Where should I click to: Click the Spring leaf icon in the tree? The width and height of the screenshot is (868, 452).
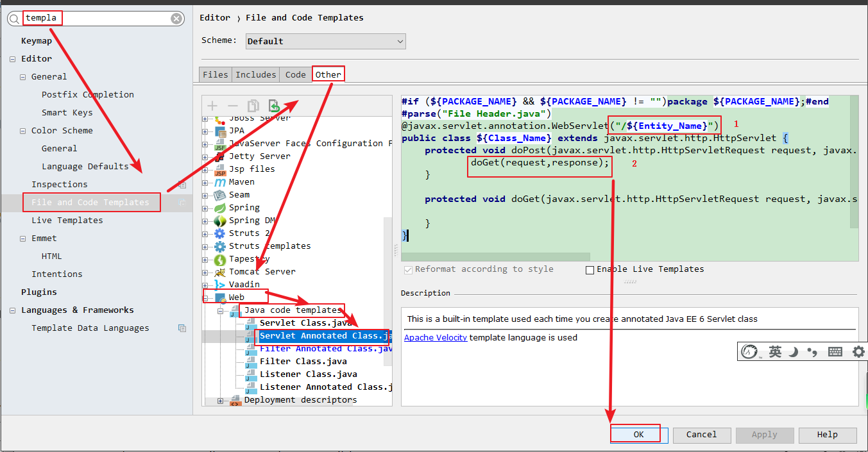tap(220, 208)
